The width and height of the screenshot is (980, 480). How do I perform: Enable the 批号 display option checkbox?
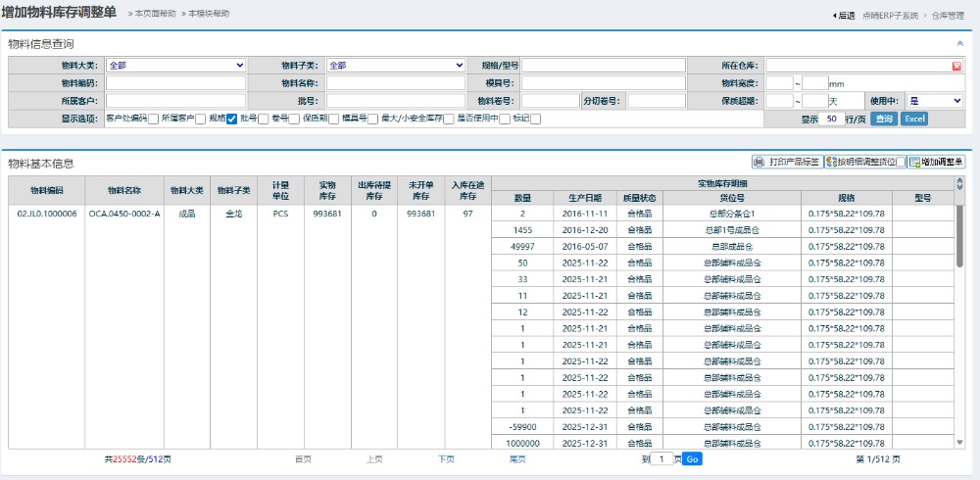(263, 119)
